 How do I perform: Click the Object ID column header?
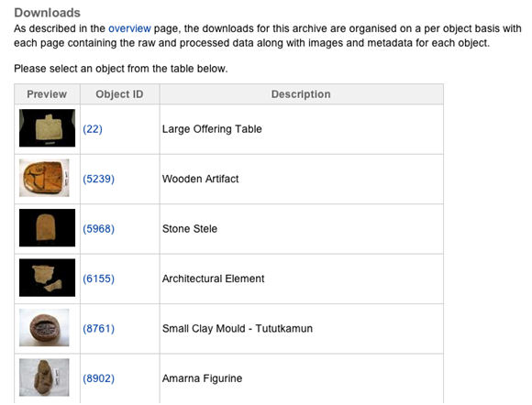tap(119, 94)
